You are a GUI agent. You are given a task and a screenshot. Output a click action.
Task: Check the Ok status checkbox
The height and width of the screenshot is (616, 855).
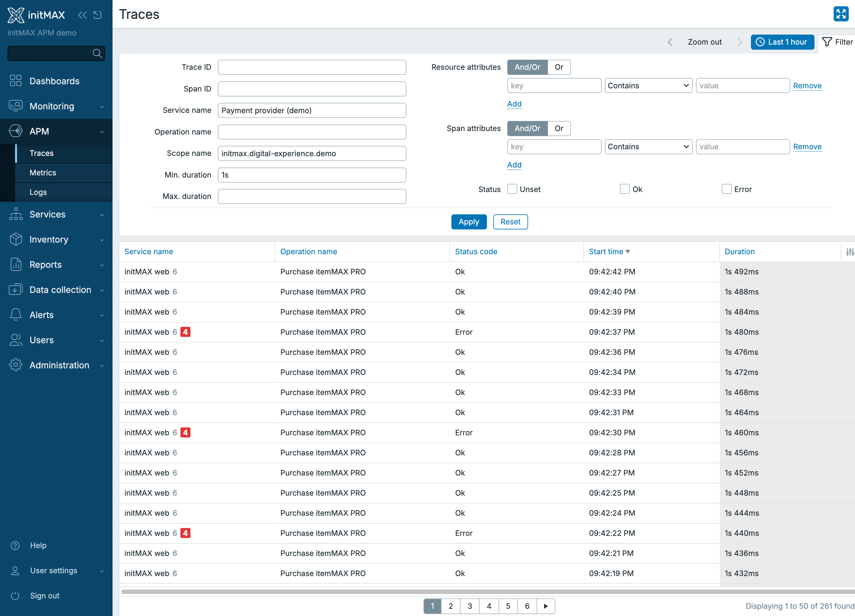pyautogui.click(x=625, y=189)
